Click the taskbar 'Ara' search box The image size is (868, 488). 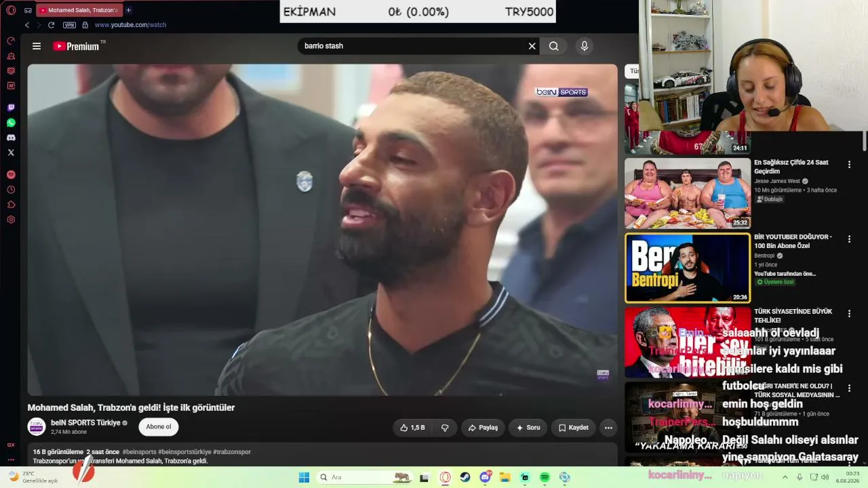point(366,477)
